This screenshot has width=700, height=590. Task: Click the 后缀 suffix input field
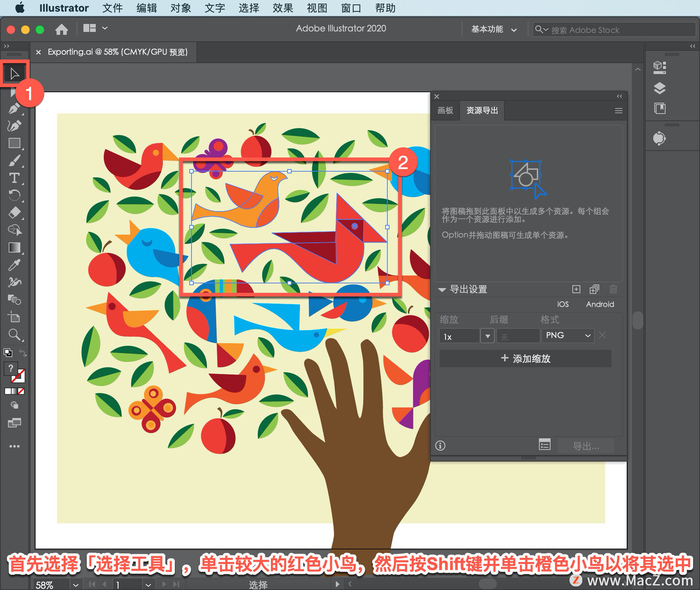coord(518,336)
